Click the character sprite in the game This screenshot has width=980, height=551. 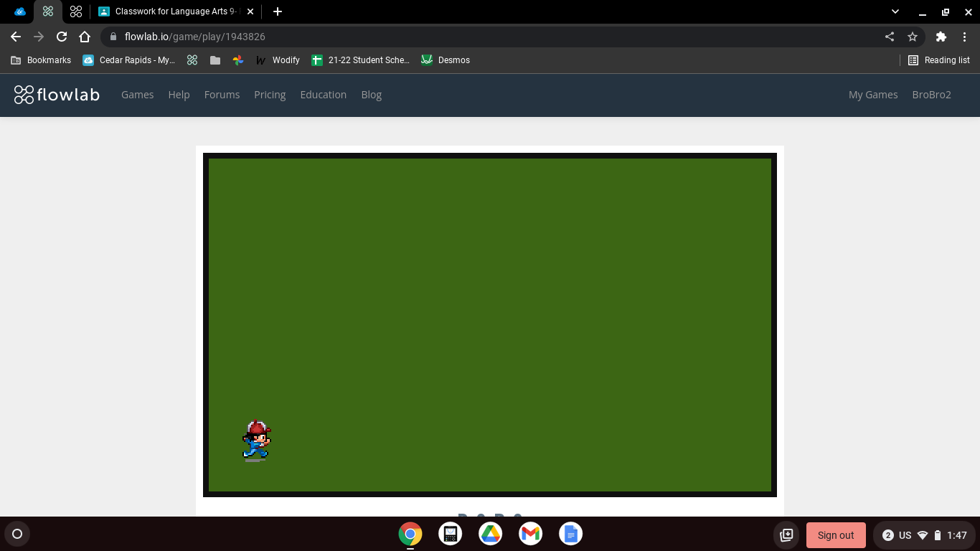point(256,440)
